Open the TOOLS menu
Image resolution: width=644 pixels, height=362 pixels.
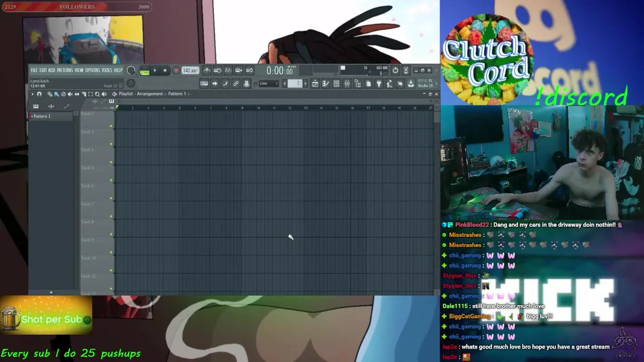pyautogui.click(x=107, y=70)
